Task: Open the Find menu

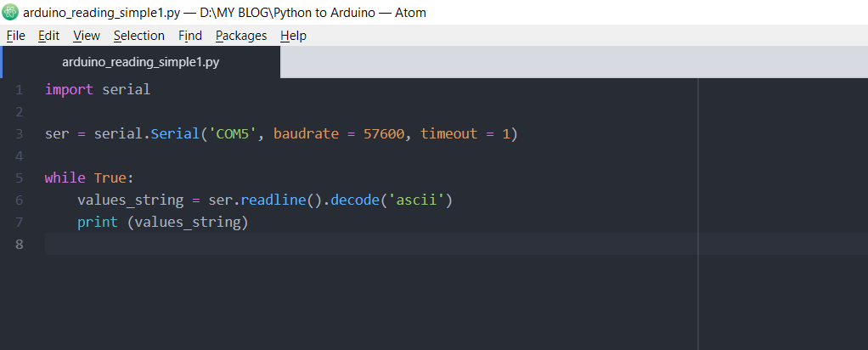Action: click(190, 36)
